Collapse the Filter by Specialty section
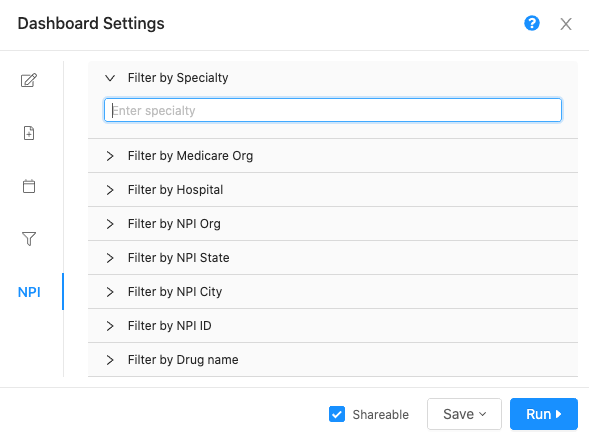This screenshot has width=589, height=437. point(333,78)
